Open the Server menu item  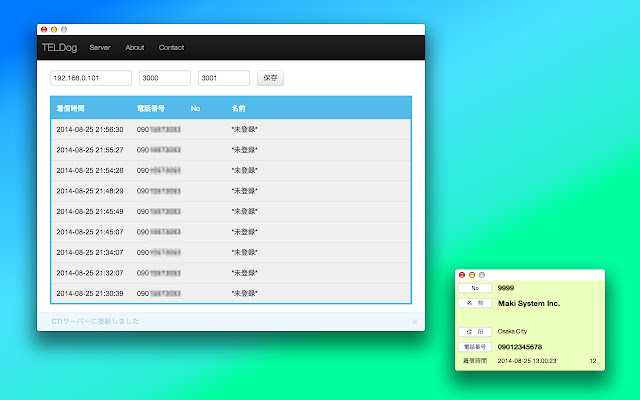coord(100,48)
